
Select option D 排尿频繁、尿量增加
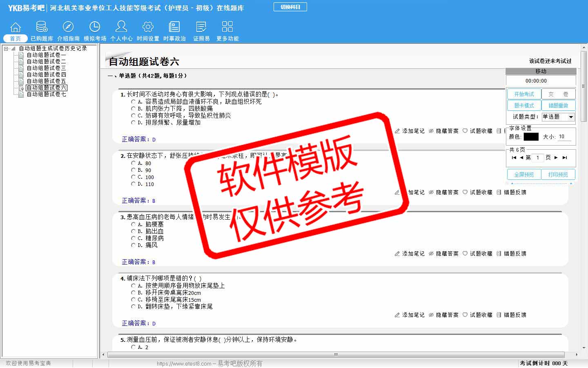(133, 122)
